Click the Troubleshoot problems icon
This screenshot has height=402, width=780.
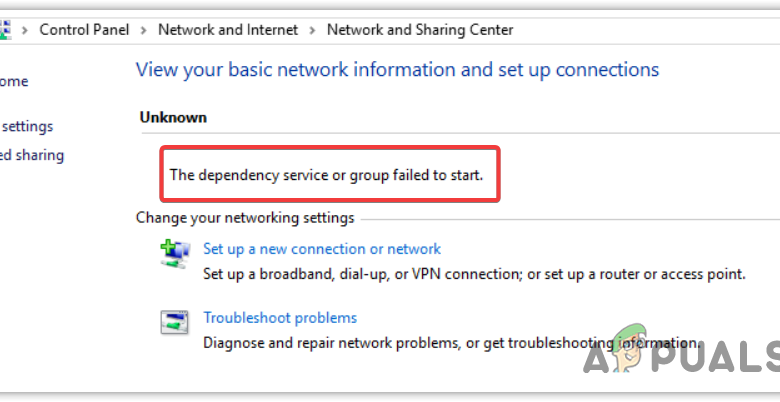[174, 323]
